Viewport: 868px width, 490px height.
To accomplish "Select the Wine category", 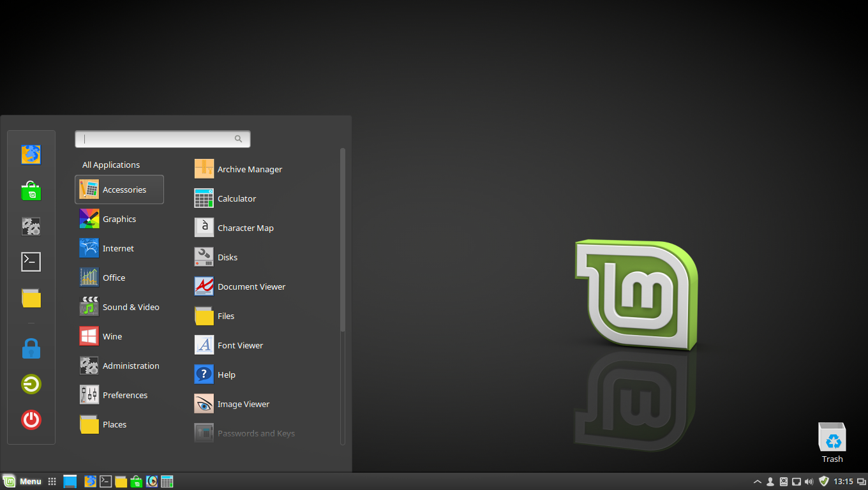I will coord(119,336).
